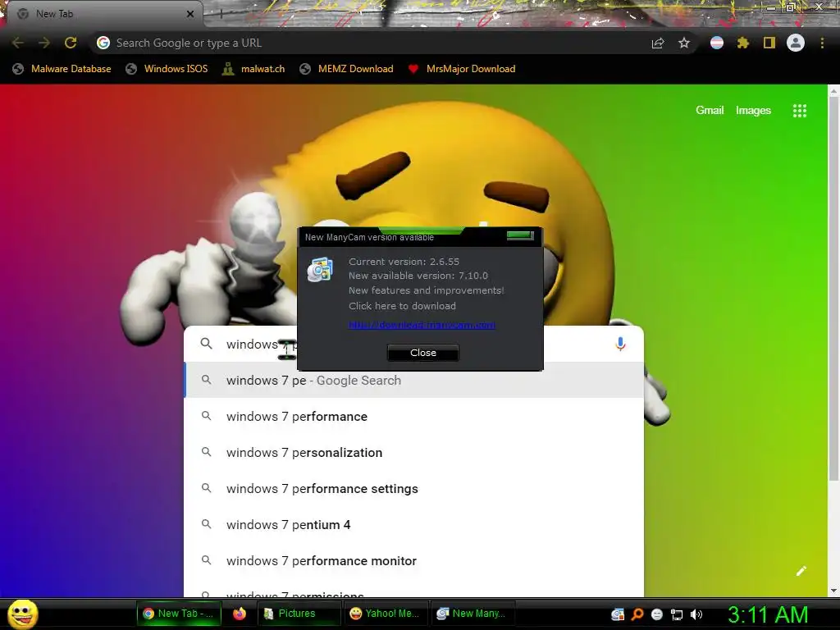This screenshot has height=630, width=840.
Task: Select suggestion windows 7 performance
Action: click(x=414, y=416)
